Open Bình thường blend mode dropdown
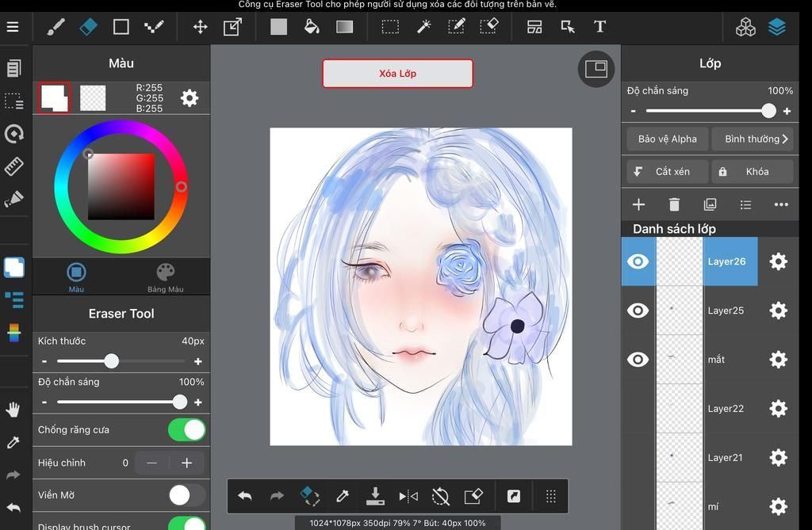This screenshot has height=530, width=812. pyautogui.click(x=752, y=139)
